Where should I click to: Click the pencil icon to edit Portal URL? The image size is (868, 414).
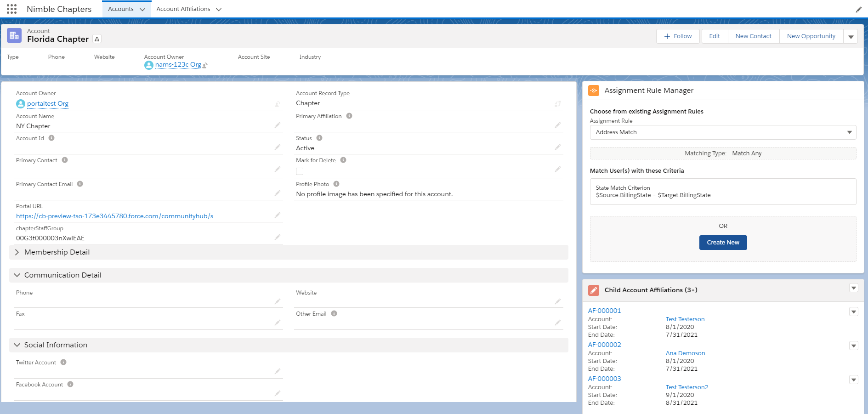[x=278, y=215]
